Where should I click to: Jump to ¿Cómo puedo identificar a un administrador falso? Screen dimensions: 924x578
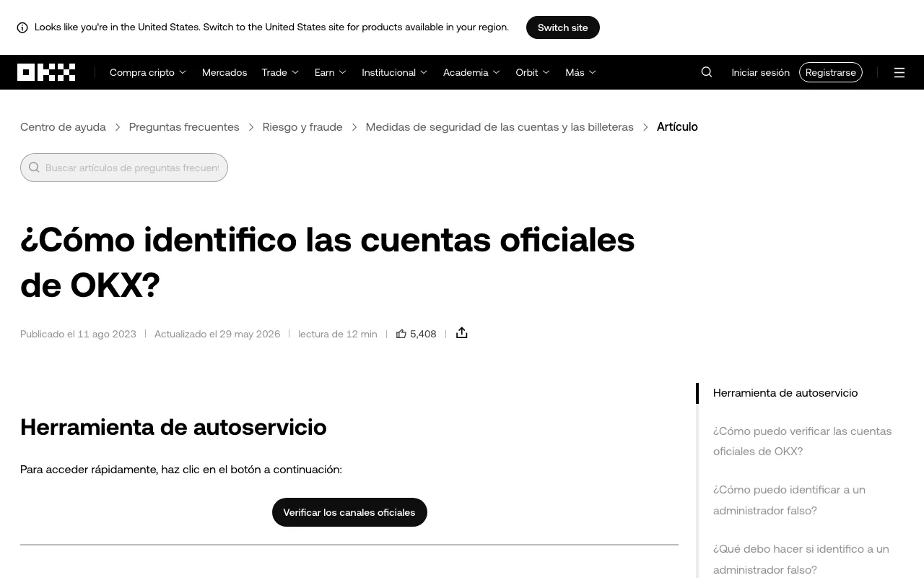point(789,500)
